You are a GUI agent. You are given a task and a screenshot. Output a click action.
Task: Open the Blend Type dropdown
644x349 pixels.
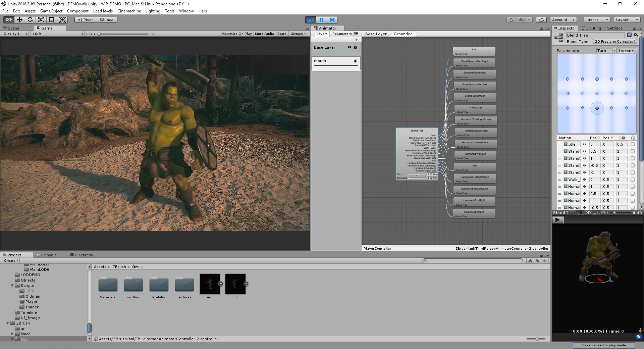[x=615, y=42]
